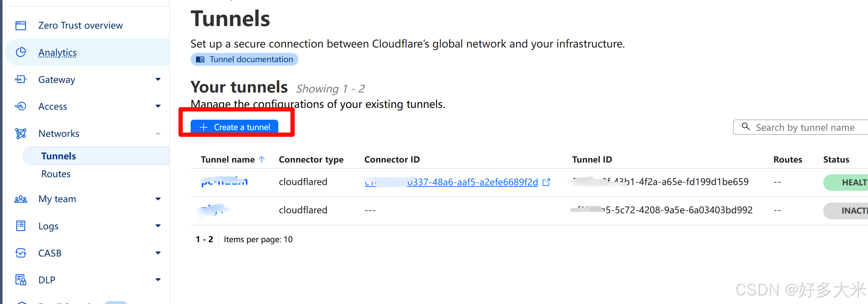Select Routes in the Networks submenu

(56, 174)
